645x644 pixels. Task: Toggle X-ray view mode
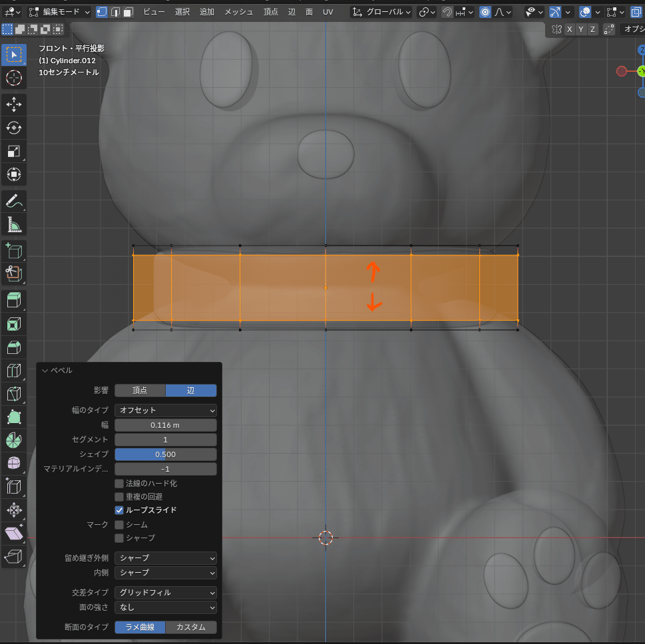pos(636,12)
